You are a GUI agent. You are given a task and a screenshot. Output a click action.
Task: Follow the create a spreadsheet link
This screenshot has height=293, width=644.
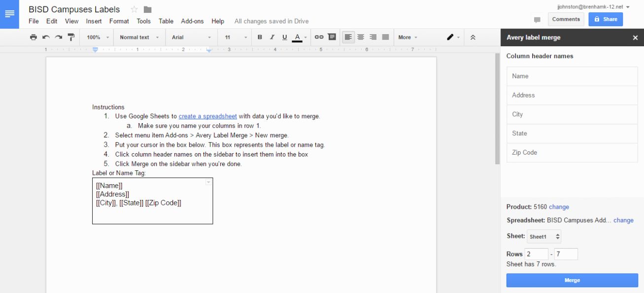(x=208, y=116)
